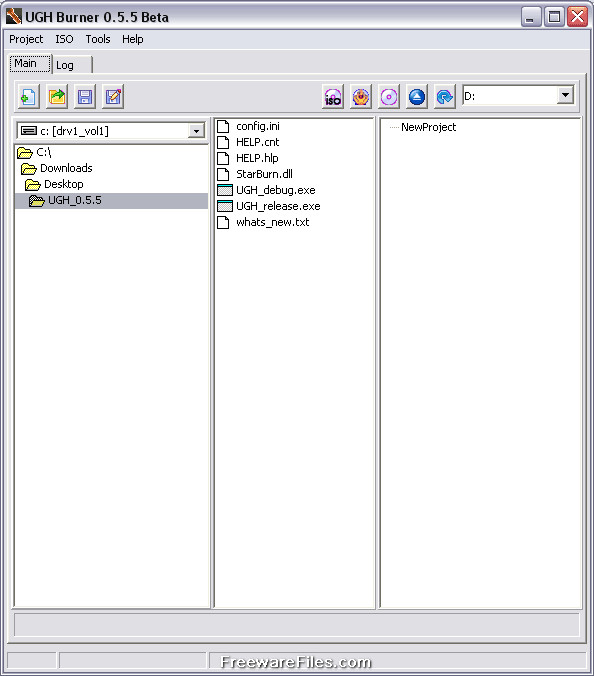Image resolution: width=594 pixels, height=676 pixels.
Task: Click the UGH Burner title bar icon
Action: pyautogui.click(x=14, y=17)
